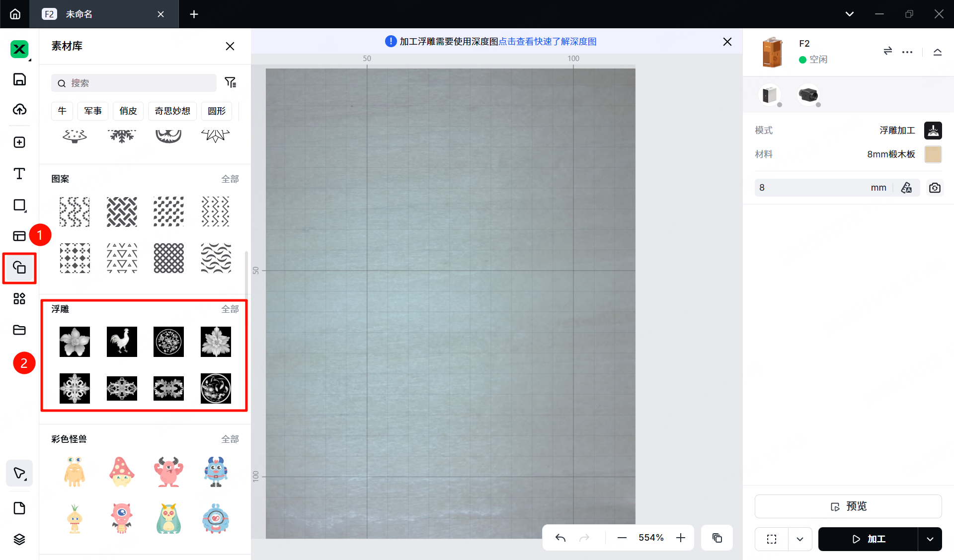Switch to the 未命名 project tab
The height and width of the screenshot is (560, 954).
click(79, 14)
